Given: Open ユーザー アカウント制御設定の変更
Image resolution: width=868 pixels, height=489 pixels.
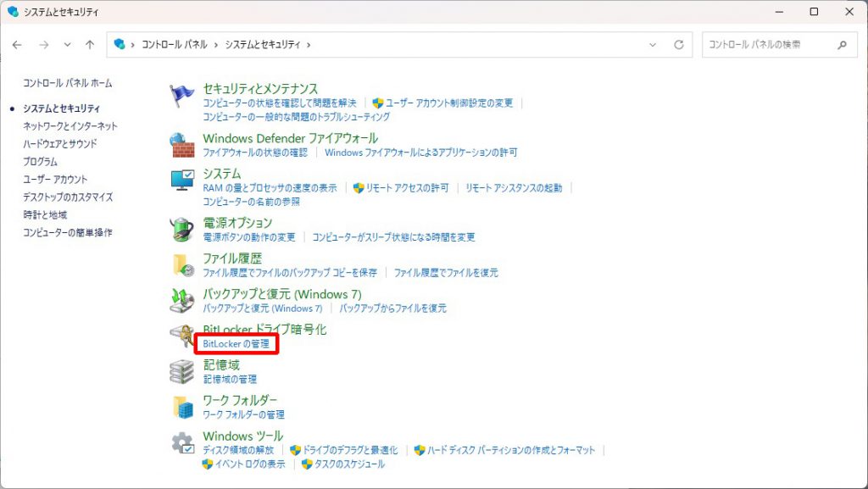Looking at the screenshot, I should (x=449, y=103).
